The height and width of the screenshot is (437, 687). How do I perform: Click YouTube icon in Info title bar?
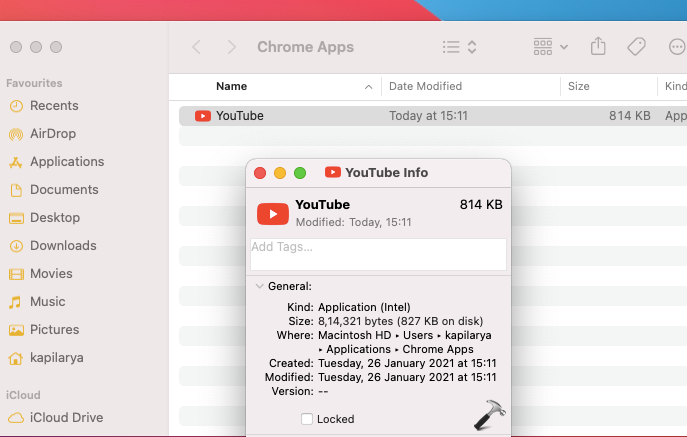point(333,172)
